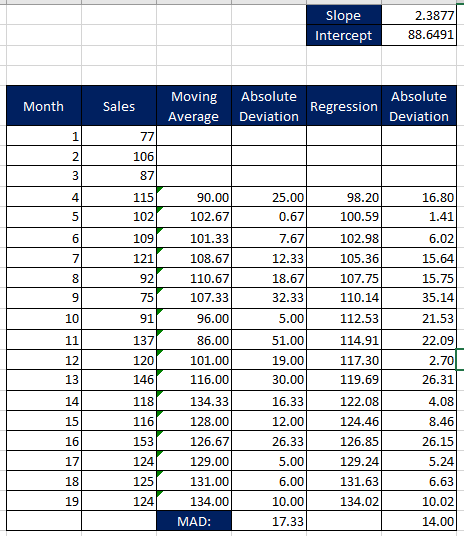Select the Sales column header
Image resolution: width=464 pixels, height=536 pixels.
[119, 106]
